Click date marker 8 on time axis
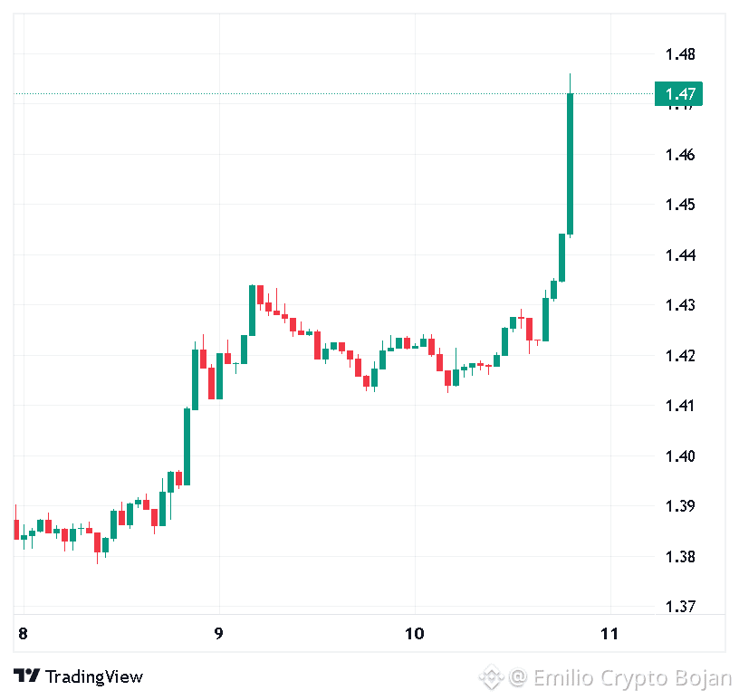This screenshot has width=739, height=700. 23,634
